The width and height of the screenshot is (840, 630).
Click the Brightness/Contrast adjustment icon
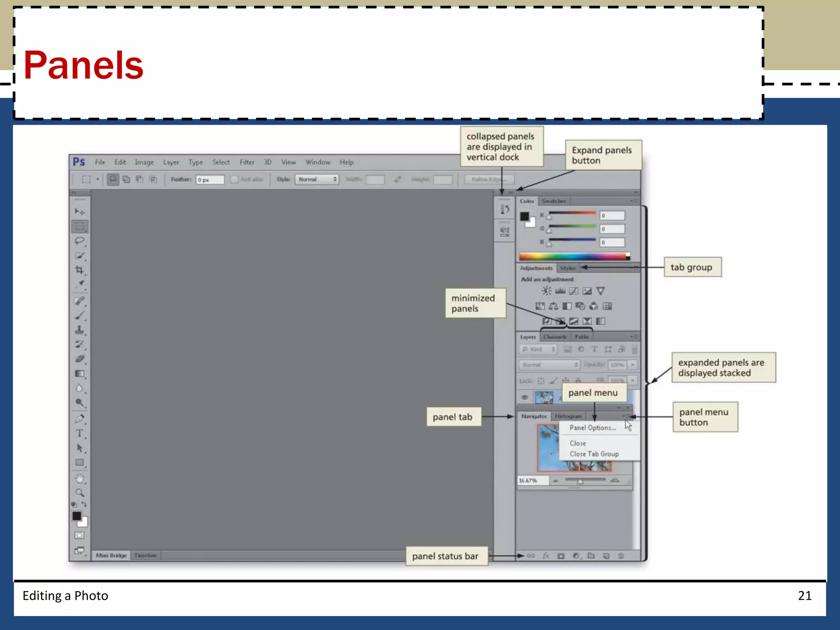click(x=546, y=291)
